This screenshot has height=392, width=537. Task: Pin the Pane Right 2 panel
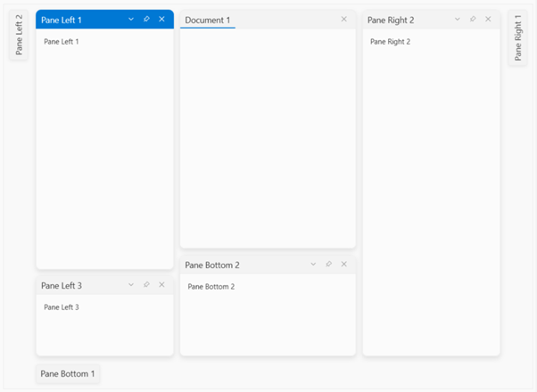click(473, 20)
